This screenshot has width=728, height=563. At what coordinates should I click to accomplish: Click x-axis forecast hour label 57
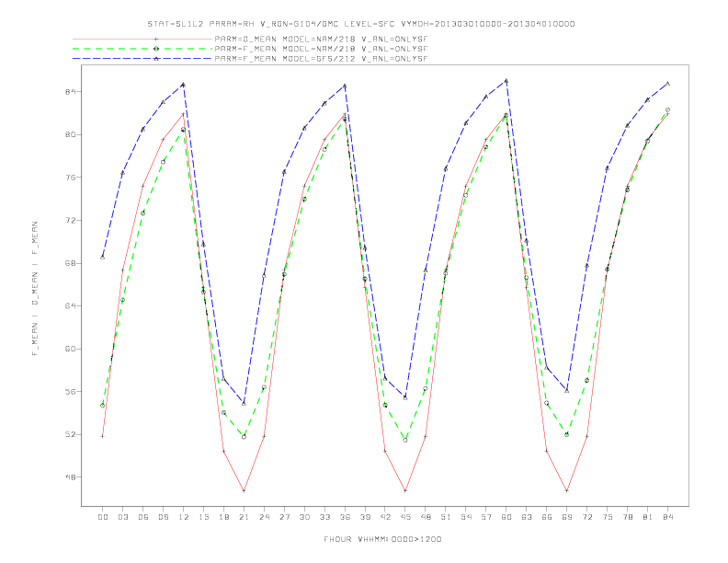486,517
